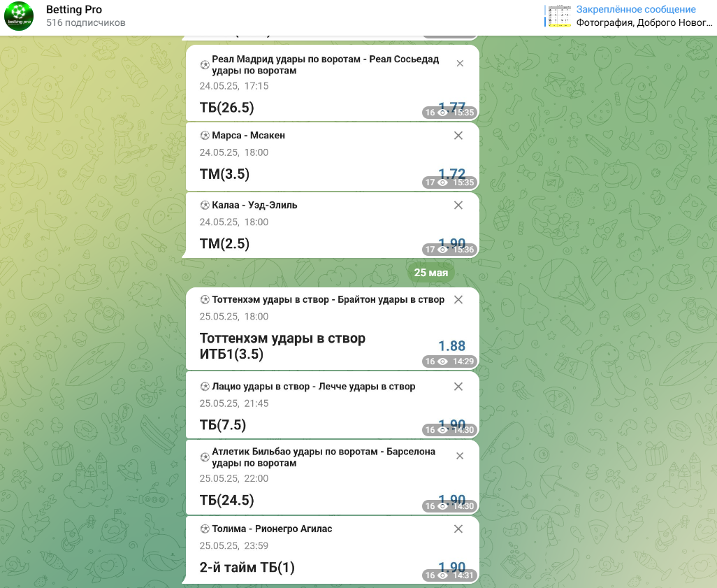The image size is (717, 588).
Task: Click the date 25.05.25, 21:45
Action: click(x=234, y=403)
